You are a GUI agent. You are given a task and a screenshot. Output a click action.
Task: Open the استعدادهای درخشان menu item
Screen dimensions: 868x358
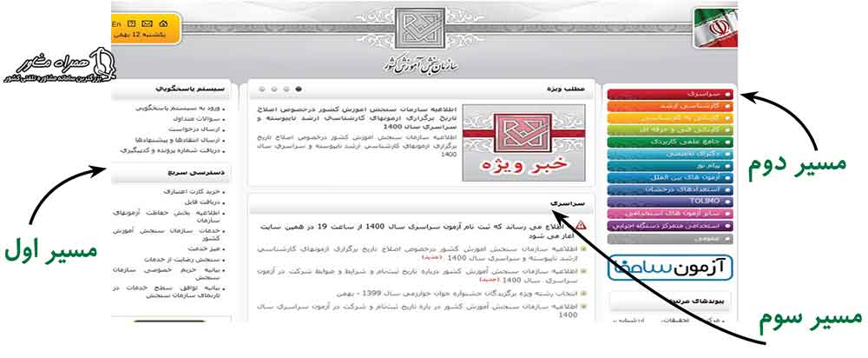670,189
